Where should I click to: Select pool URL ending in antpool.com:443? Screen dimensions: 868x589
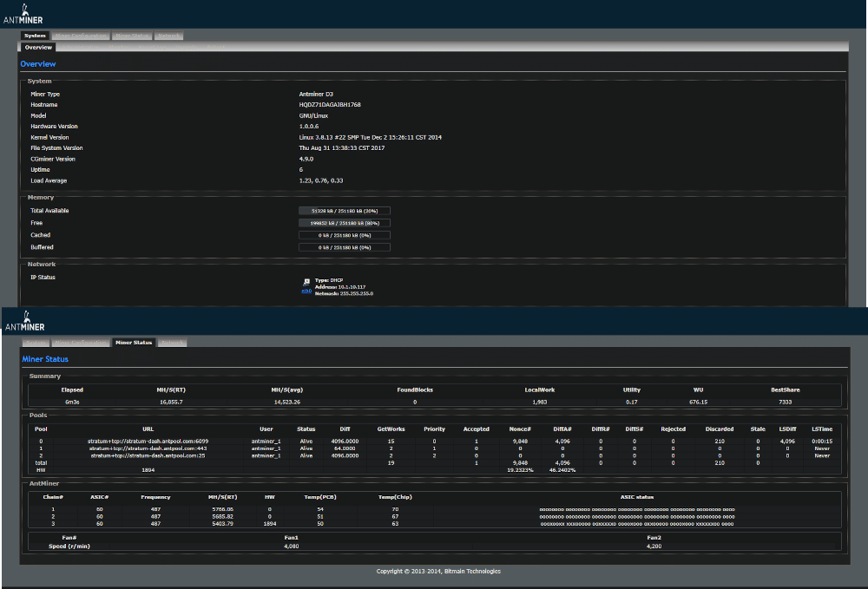point(148,448)
